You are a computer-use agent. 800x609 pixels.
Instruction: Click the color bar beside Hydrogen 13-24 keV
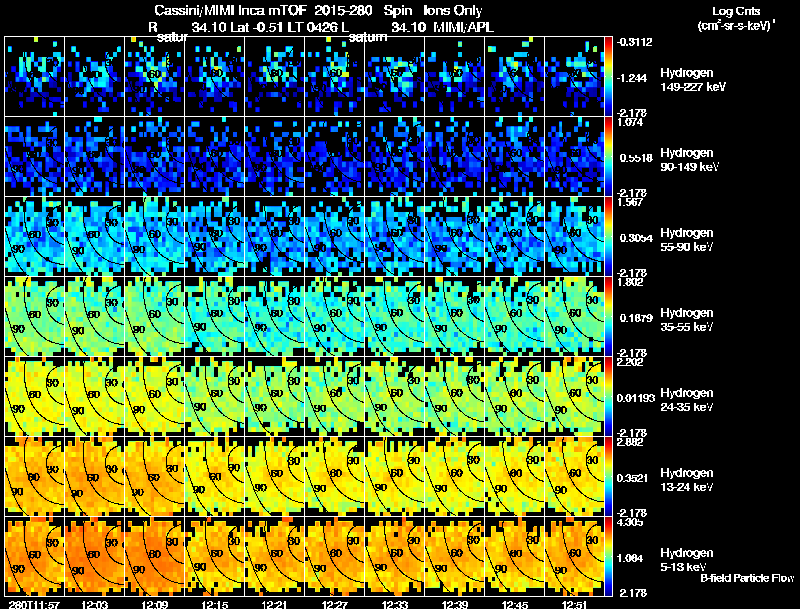[x=608, y=477]
